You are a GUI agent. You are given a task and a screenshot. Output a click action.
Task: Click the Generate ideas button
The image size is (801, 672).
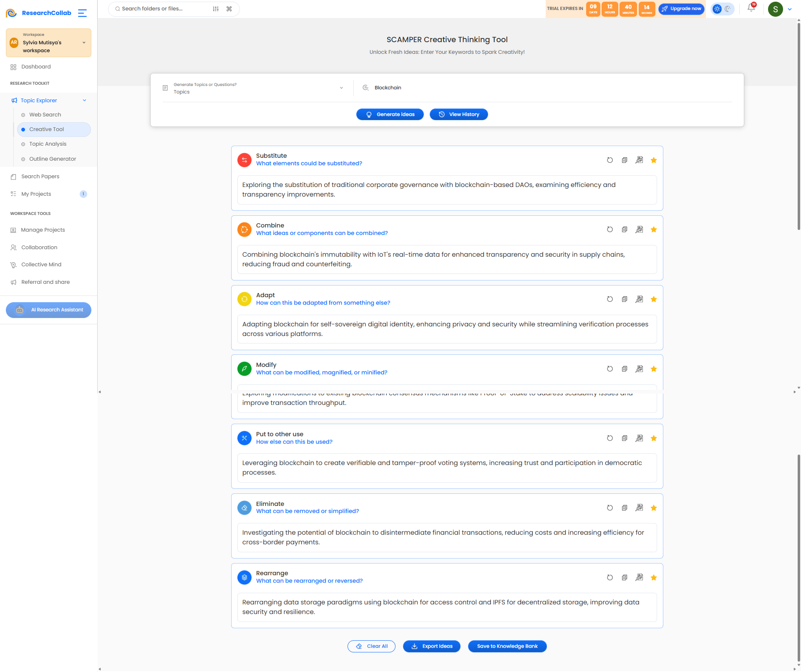pyautogui.click(x=390, y=114)
